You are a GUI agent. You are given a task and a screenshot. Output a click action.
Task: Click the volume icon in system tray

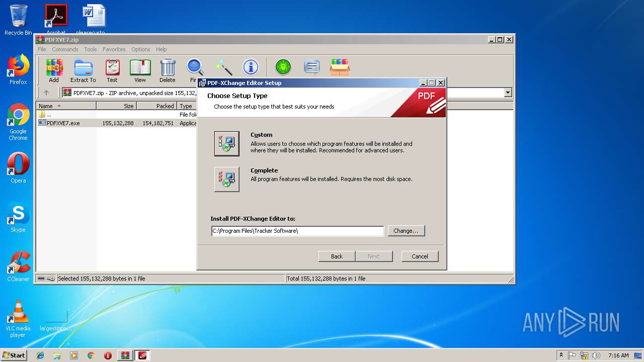(x=596, y=355)
